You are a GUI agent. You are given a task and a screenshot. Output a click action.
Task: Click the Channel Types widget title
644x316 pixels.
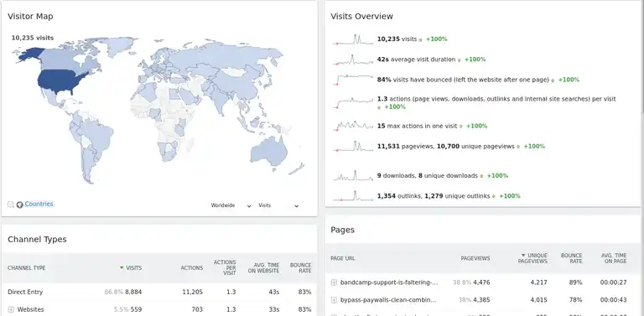pos(37,239)
